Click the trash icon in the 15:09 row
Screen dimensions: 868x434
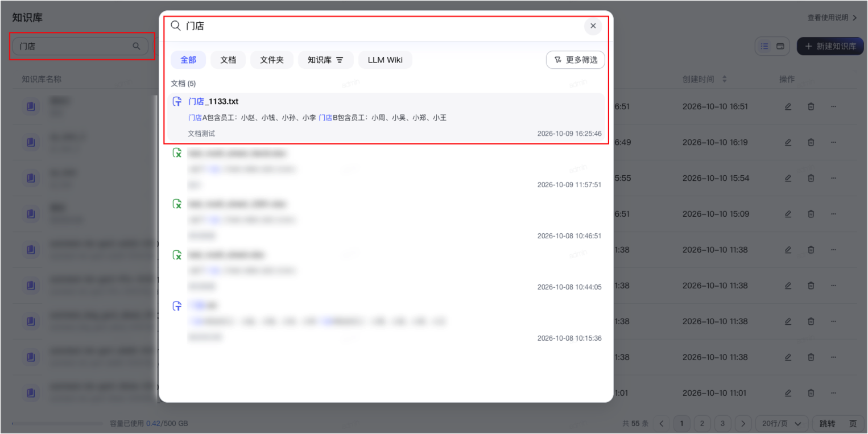811,214
